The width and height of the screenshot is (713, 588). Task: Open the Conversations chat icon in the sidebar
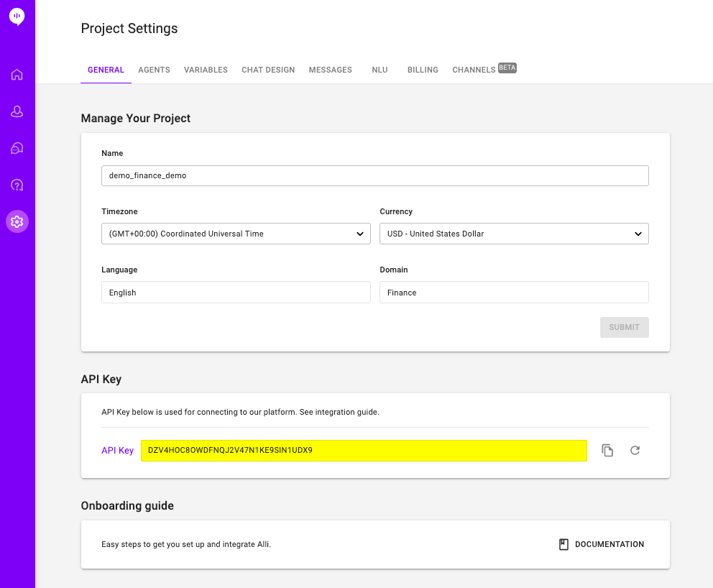coord(17,148)
